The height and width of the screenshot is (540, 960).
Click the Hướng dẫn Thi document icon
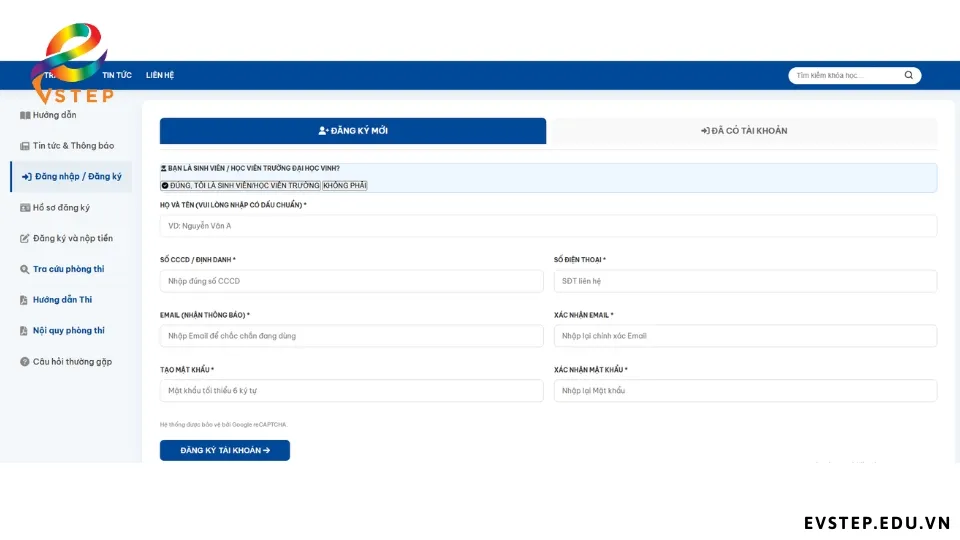tap(24, 300)
